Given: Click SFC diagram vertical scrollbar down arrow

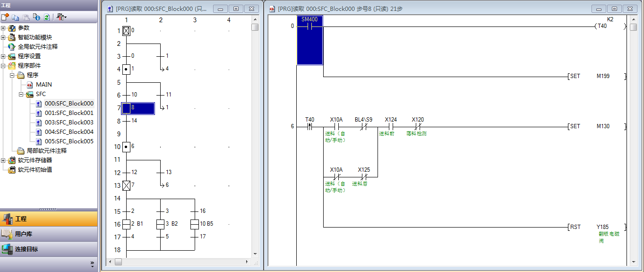Looking at the screenshot, I should [255, 254].
